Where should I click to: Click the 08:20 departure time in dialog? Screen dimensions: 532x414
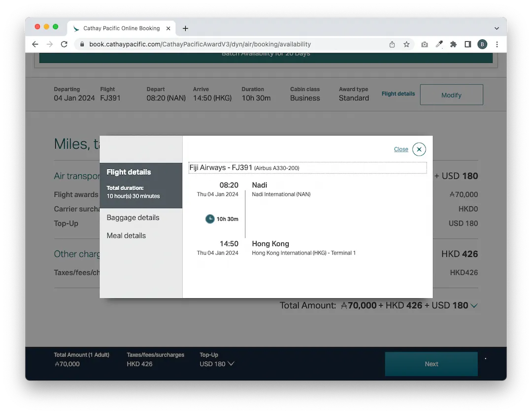pos(229,185)
